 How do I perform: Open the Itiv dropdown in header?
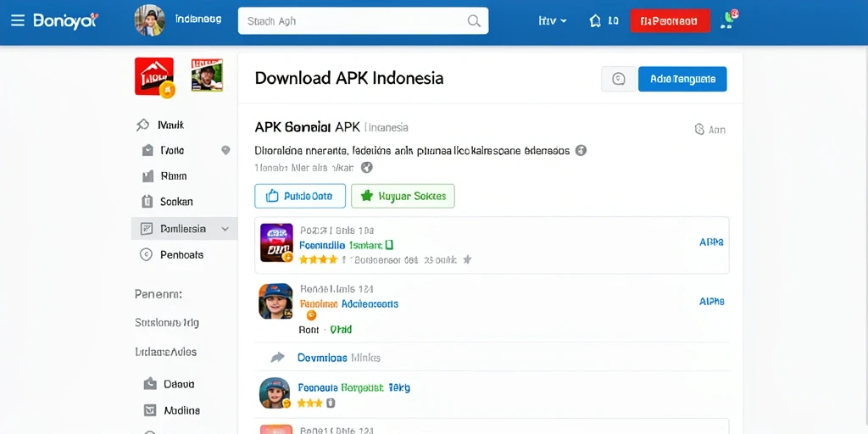(x=553, y=21)
